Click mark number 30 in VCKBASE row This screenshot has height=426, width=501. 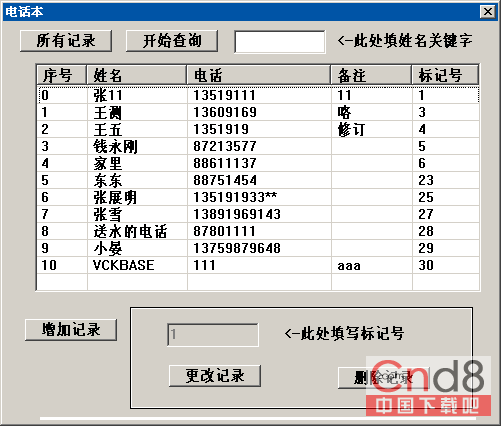[426, 265]
